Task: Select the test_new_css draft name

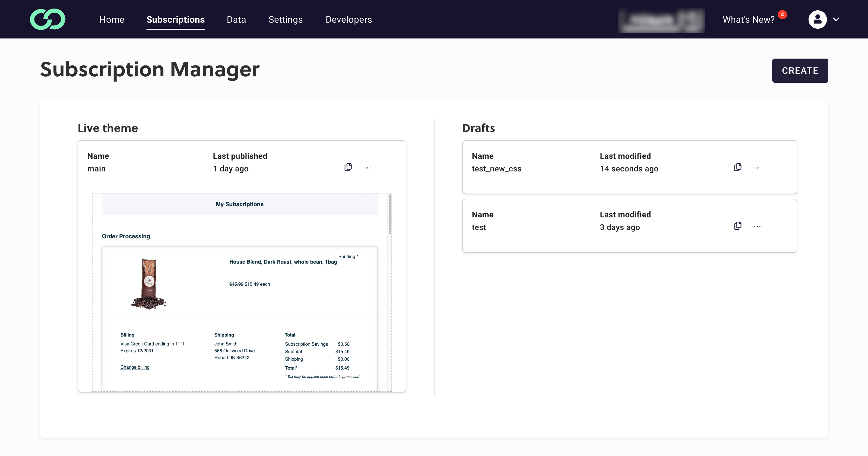Action: tap(496, 169)
